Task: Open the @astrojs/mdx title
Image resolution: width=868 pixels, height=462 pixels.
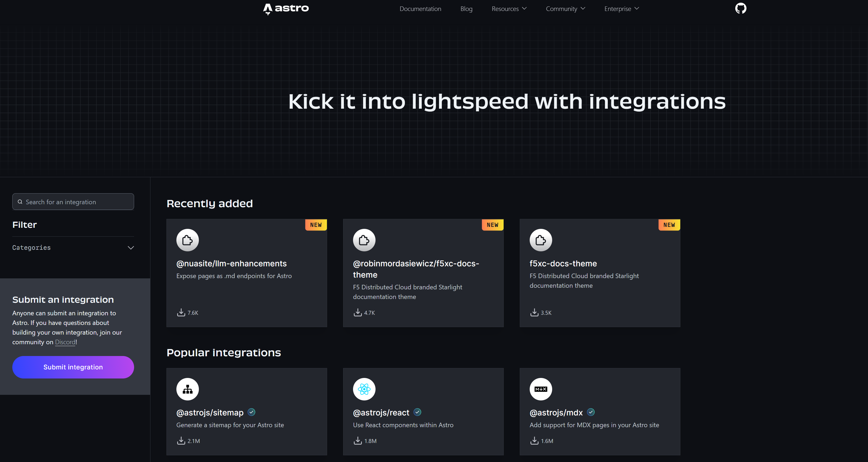Action: [556, 412]
